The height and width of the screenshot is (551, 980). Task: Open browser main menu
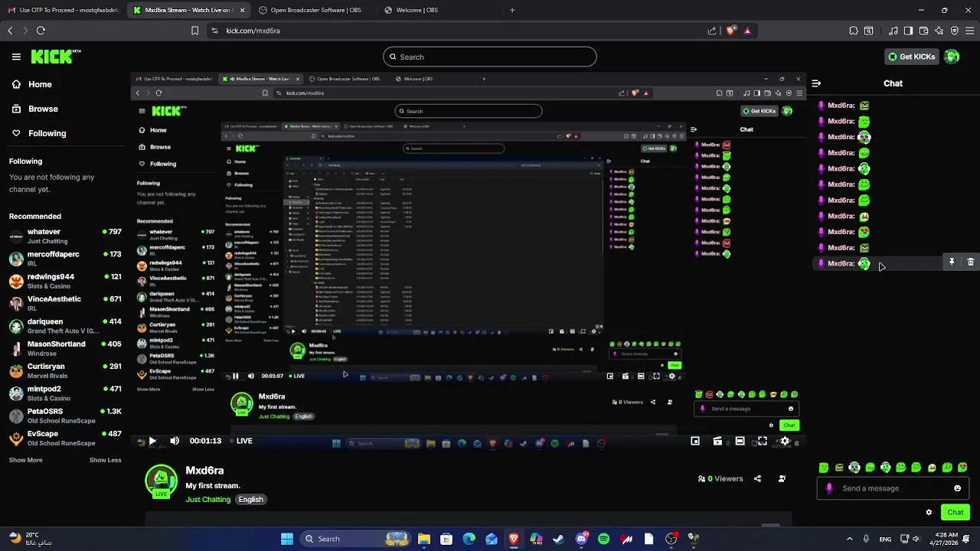click(x=969, y=31)
